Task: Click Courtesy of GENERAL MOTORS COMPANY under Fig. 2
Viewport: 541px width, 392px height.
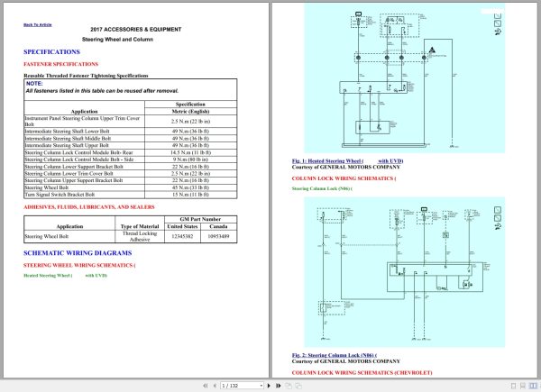Action: click(x=345, y=361)
